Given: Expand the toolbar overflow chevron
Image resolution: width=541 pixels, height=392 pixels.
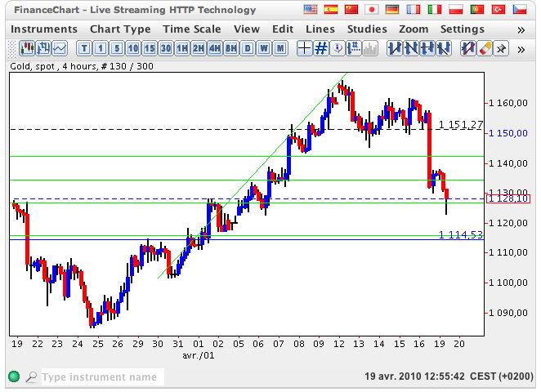Looking at the screenshot, I should (521, 48).
